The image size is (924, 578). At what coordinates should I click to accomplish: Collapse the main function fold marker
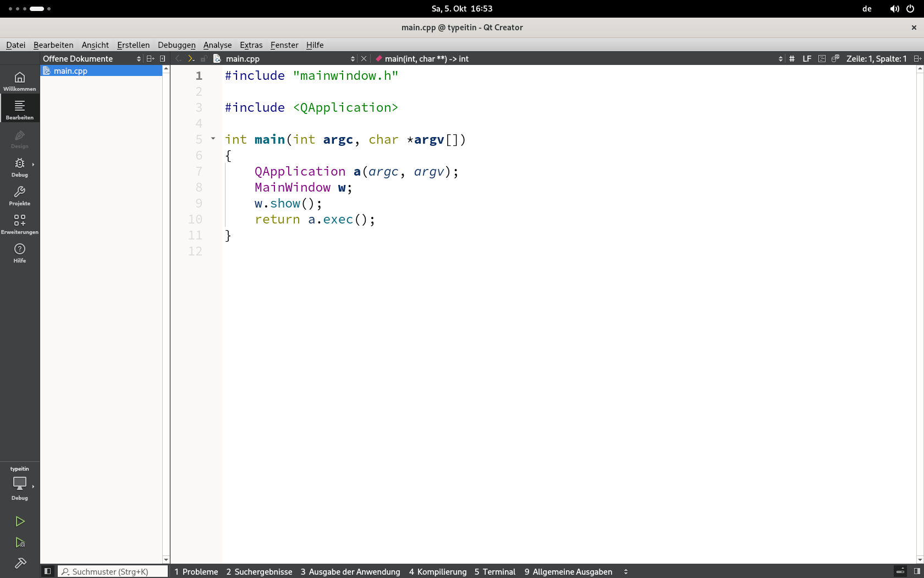pyautogui.click(x=213, y=139)
